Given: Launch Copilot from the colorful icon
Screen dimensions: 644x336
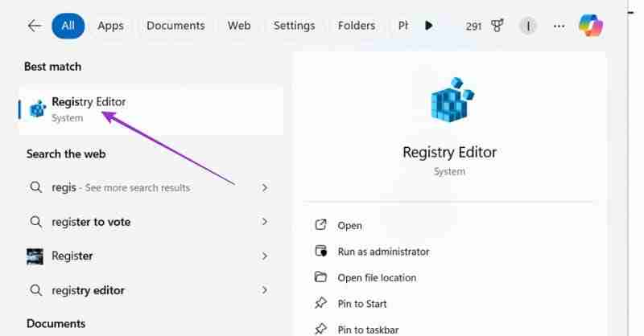Looking at the screenshot, I should pyautogui.click(x=591, y=26).
